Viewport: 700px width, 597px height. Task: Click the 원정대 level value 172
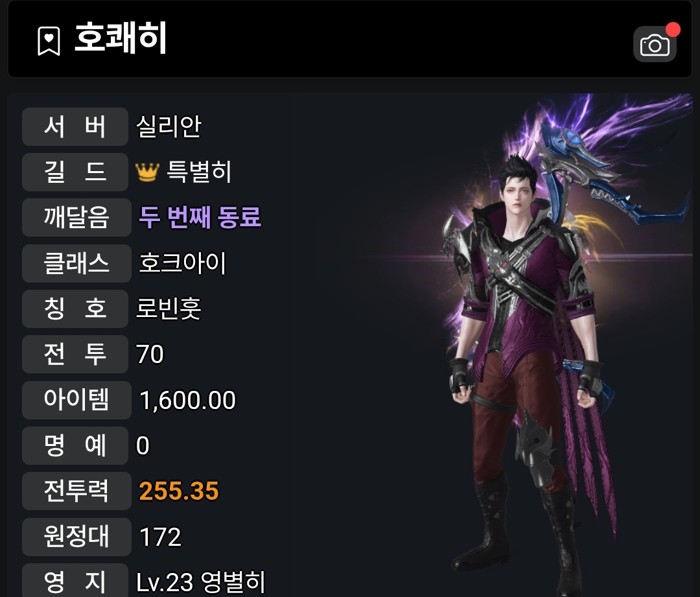(160, 537)
